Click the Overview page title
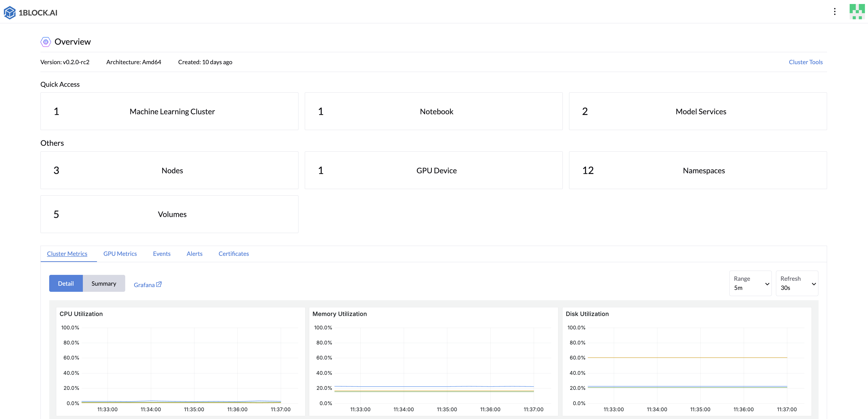 click(72, 42)
